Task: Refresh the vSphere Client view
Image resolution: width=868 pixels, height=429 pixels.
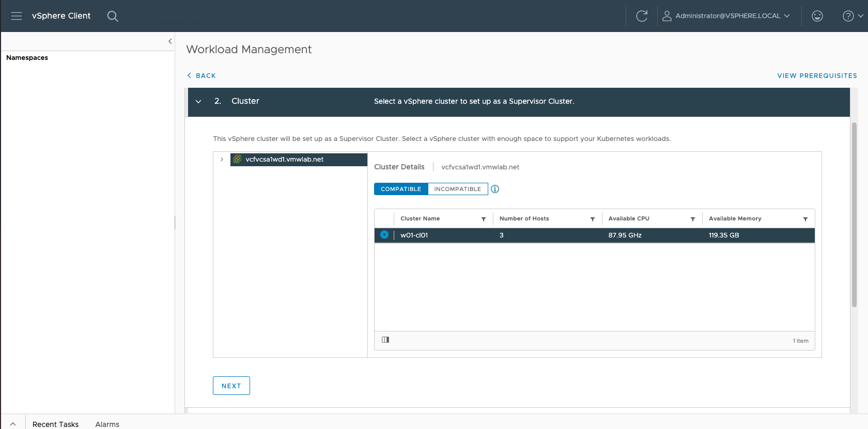Action: (642, 16)
